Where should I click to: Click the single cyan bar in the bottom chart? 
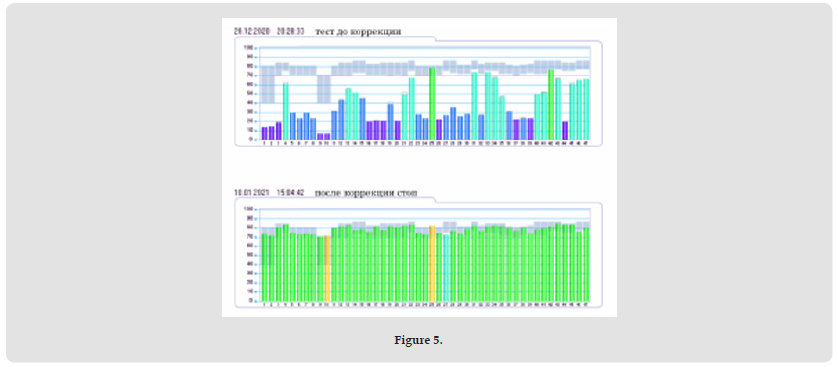coord(446,267)
